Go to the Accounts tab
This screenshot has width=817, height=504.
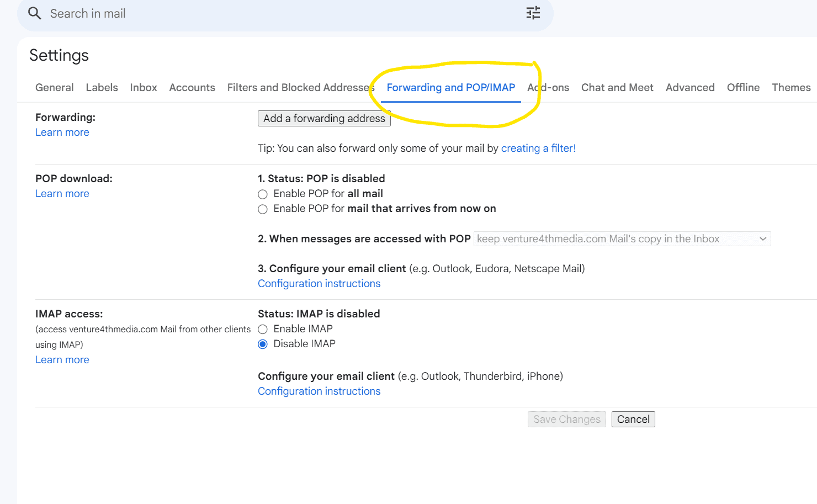pos(192,88)
